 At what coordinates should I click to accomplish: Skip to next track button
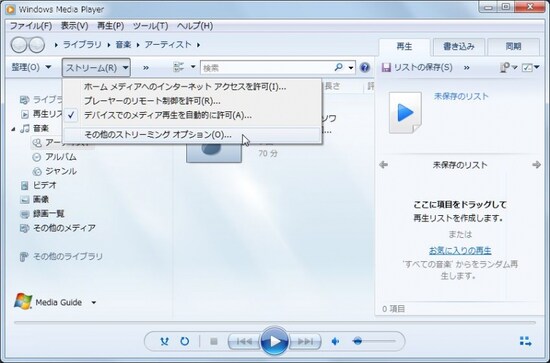[305, 341]
